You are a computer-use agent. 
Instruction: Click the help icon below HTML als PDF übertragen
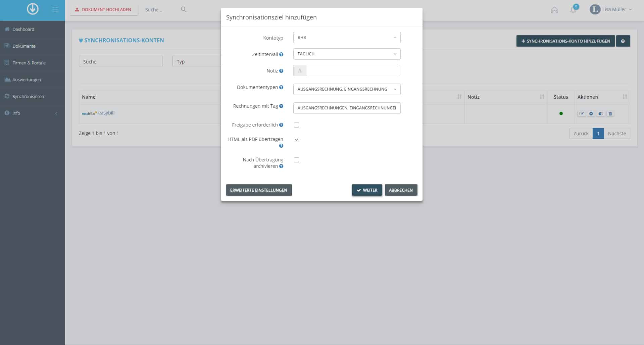tap(281, 146)
